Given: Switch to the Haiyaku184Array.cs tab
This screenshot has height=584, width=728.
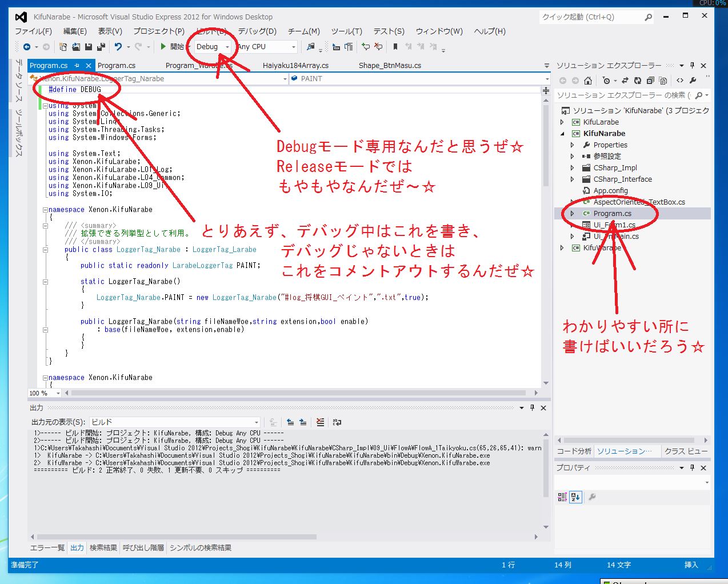Looking at the screenshot, I should (295, 66).
